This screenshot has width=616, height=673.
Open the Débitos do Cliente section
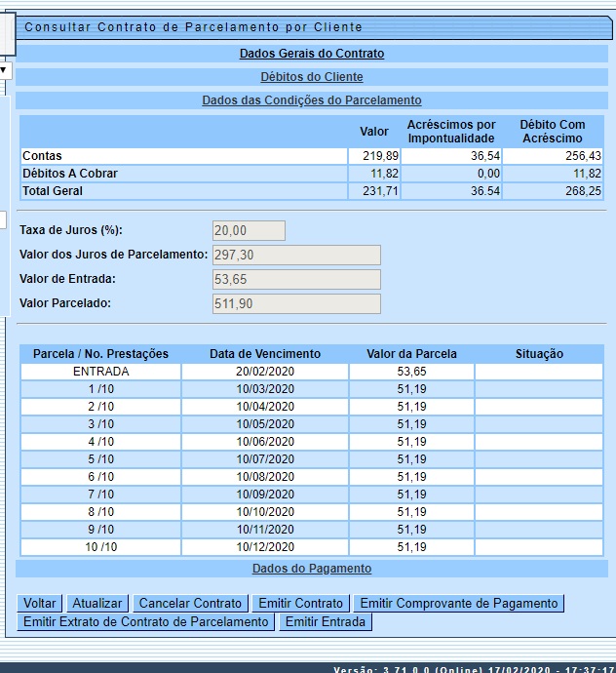pyautogui.click(x=311, y=77)
